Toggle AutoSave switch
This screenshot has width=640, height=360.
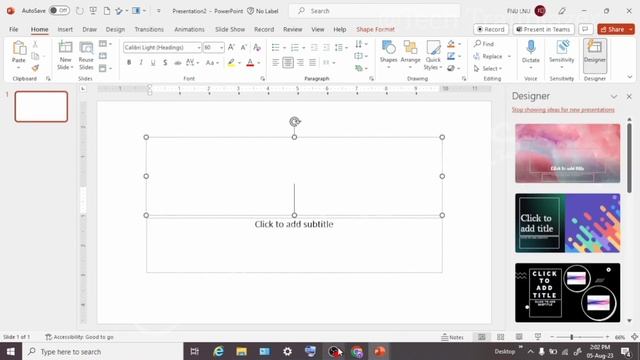pyautogui.click(x=59, y=11)
